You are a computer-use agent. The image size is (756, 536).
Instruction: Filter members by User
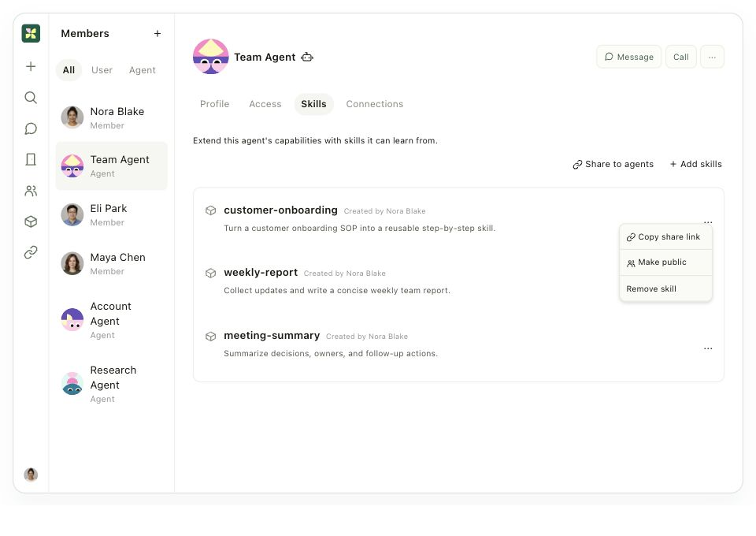coord(102,70)
